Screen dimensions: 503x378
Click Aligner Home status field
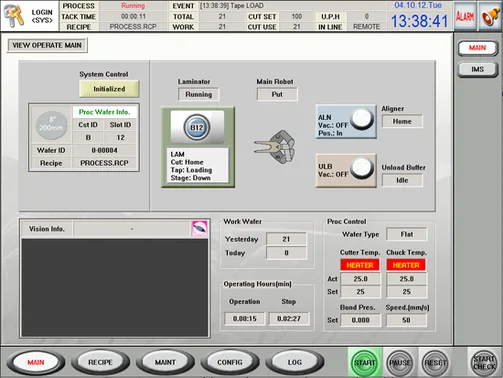[402, 121]
